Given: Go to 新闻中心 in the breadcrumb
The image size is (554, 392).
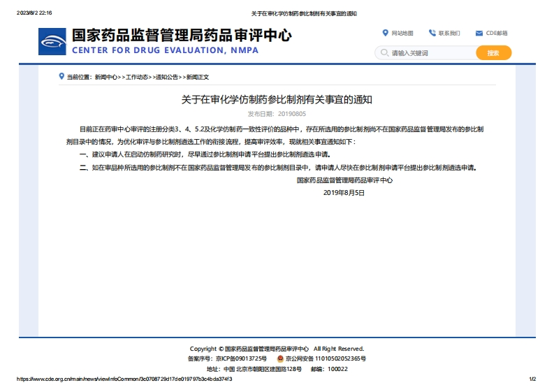Looking at the screenshot, I should point(105,77).
